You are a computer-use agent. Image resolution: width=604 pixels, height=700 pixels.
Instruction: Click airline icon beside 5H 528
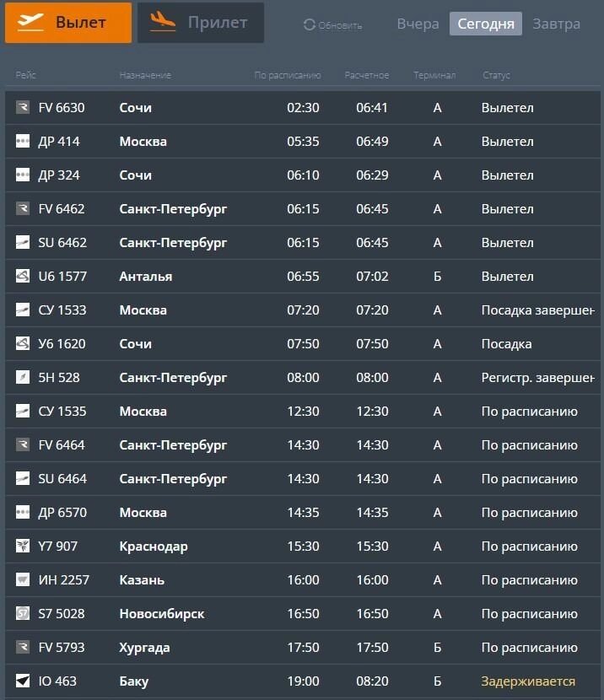(23, 378)
